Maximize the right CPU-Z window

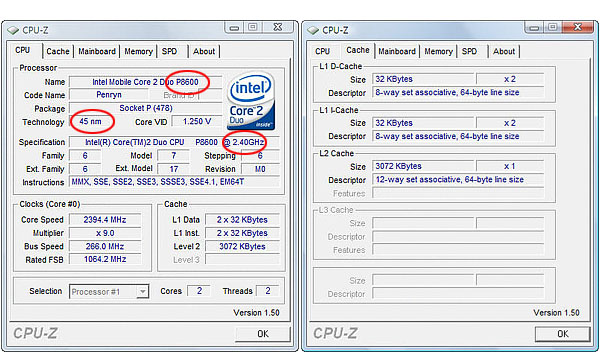pos(553,27)
